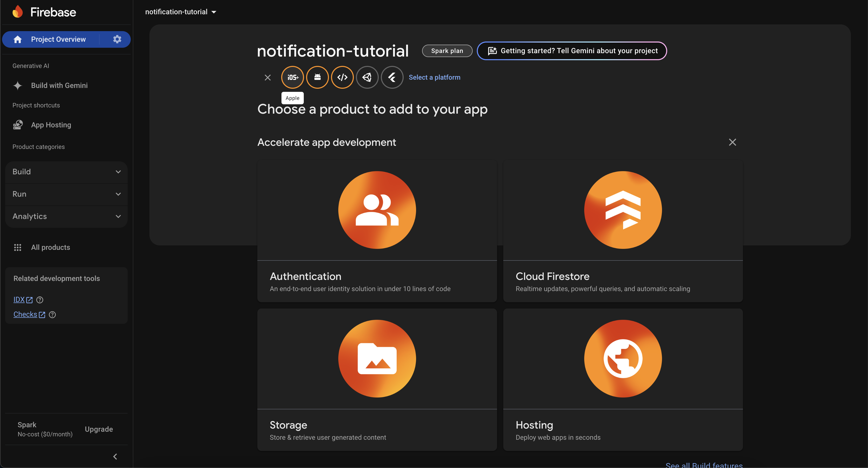The image size is (868, 468).
Task: Add a Web app platform
Action: [342, 77]
